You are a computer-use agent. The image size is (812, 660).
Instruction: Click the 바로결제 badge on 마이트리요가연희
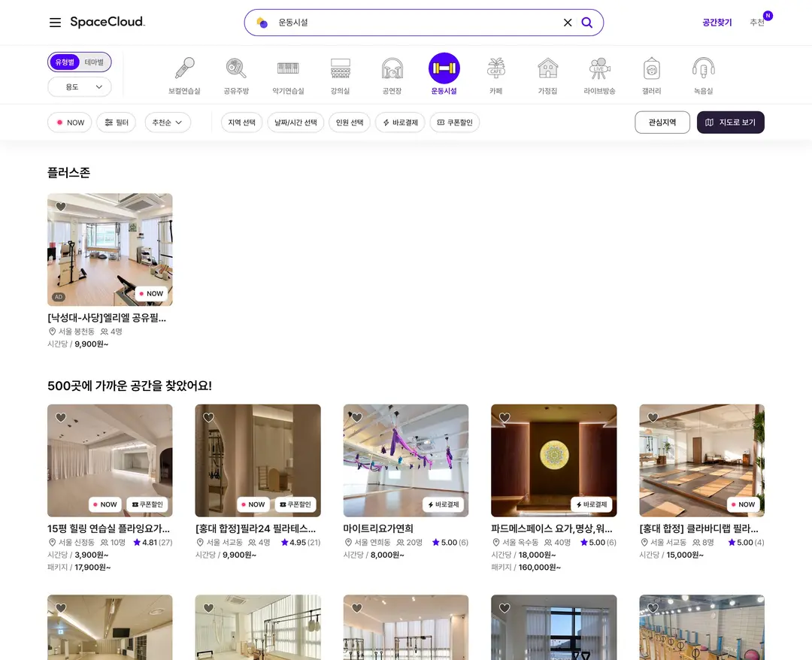pos(444,504)
